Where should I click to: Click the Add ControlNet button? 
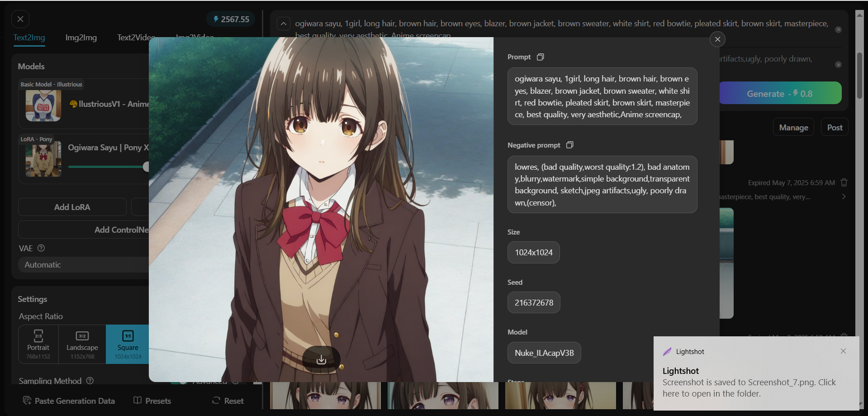click(x=84, y=230)
